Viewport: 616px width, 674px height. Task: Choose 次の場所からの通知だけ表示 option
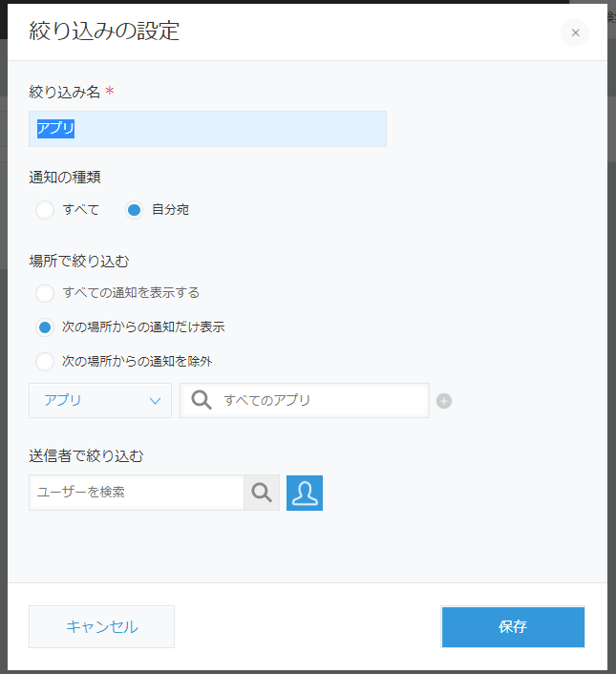pyautogui.click(x=45, y=327)
